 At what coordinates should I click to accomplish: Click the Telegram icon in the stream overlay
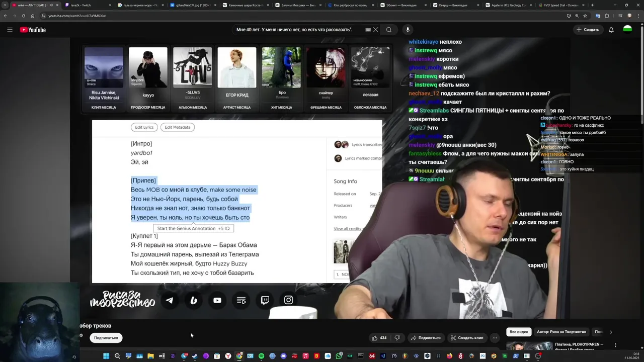point(170,300)
